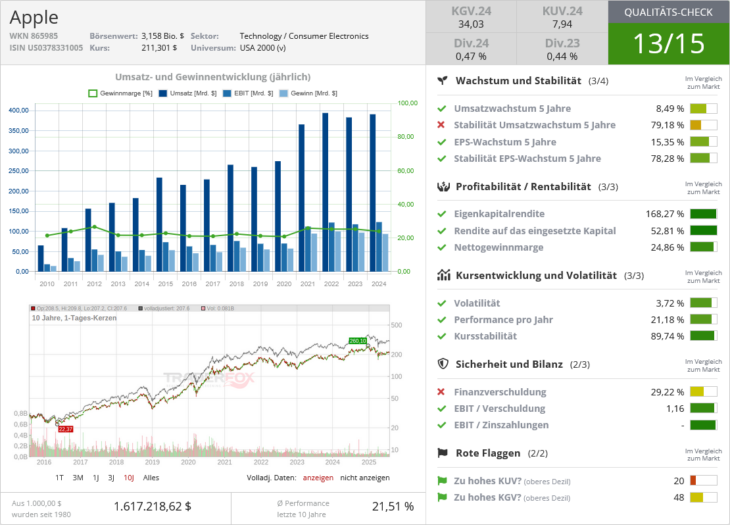
Task: Click the checkmark beside Performance pro Jahr
Action: 442,319
